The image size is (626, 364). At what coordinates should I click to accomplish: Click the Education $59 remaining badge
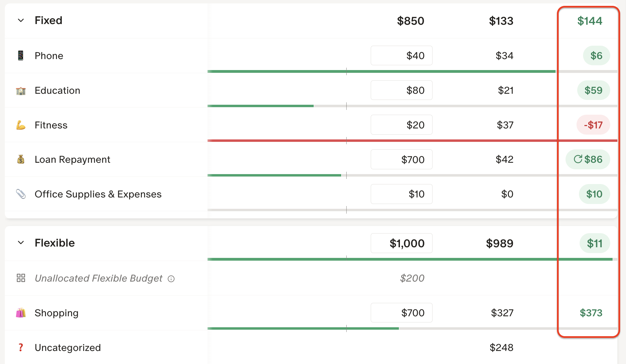pyautogui.click(x=593, y=90)
